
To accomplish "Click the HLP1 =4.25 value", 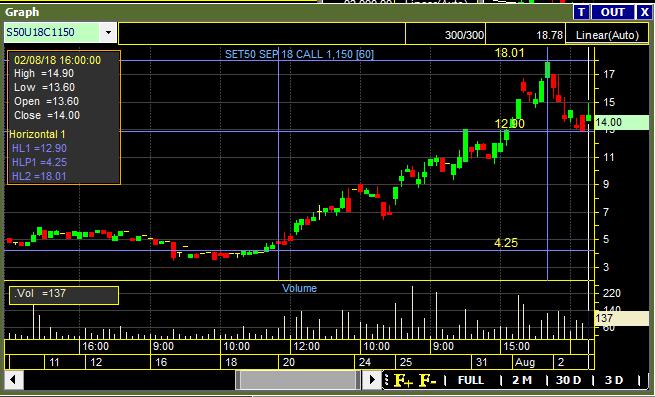I will [39, 162].
